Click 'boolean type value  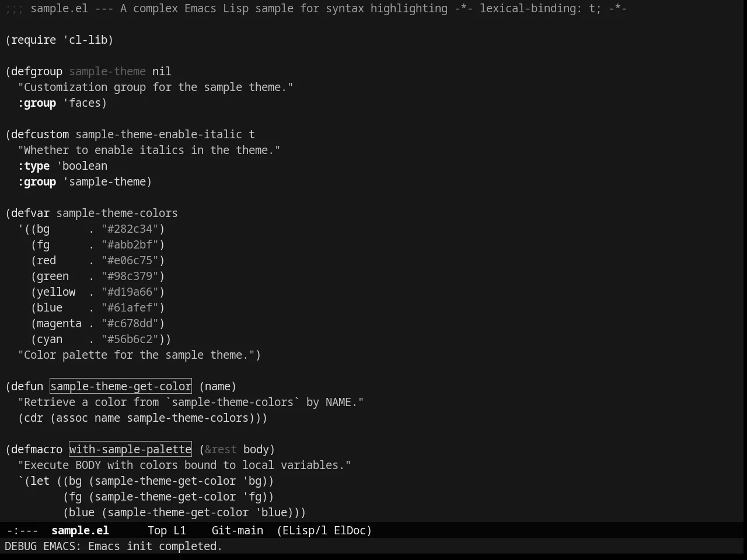82,166
